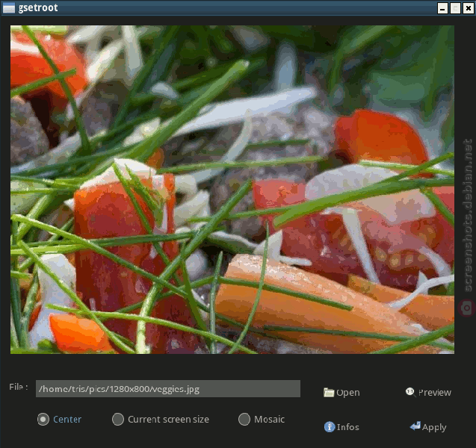Open an image file with Open button
The width and height of the screenshot is (476, 448).
click(x=341, y=392)
